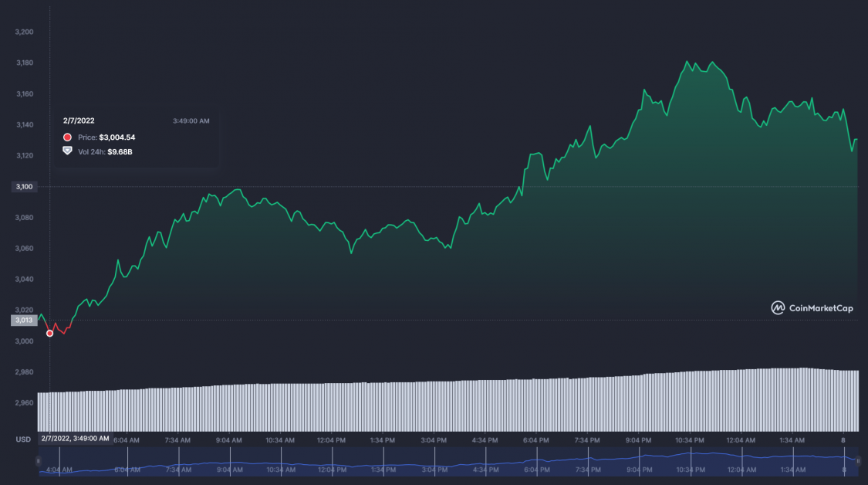Click the 3:04 PM label on the main time axis
868x485 pixels.
coord(434,440)
